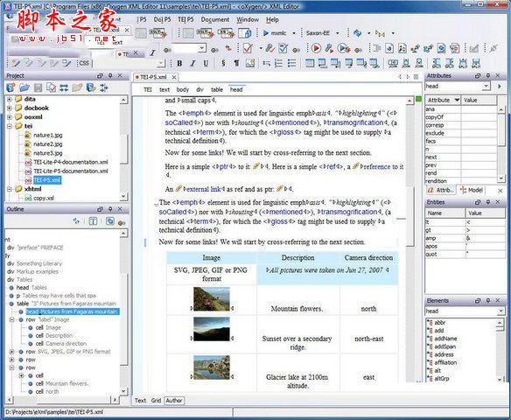Collapse the tei folder
Viewport: 511px width, 420px height.
pyautogui.click(x=10, y=126)
